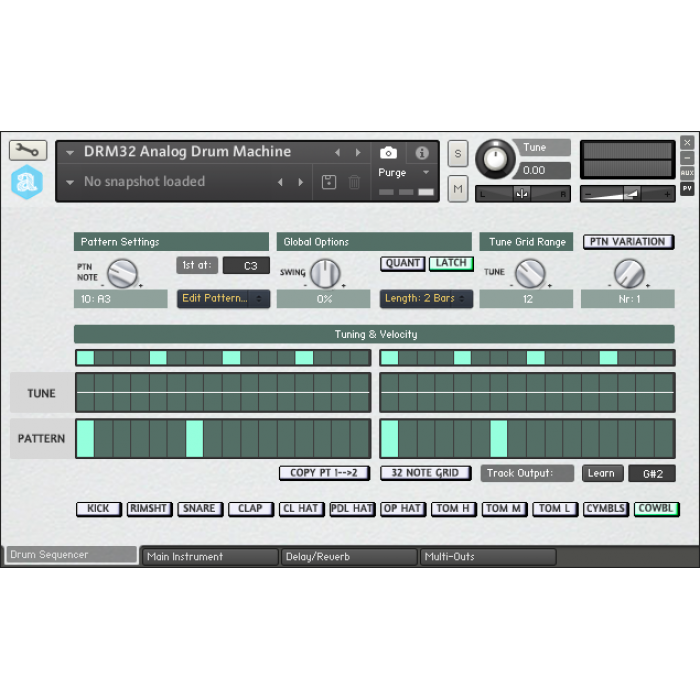Viewport: 700px width, 700px height.
Task: Minimize instrument view with minus icon
Action: pos(687,158)
